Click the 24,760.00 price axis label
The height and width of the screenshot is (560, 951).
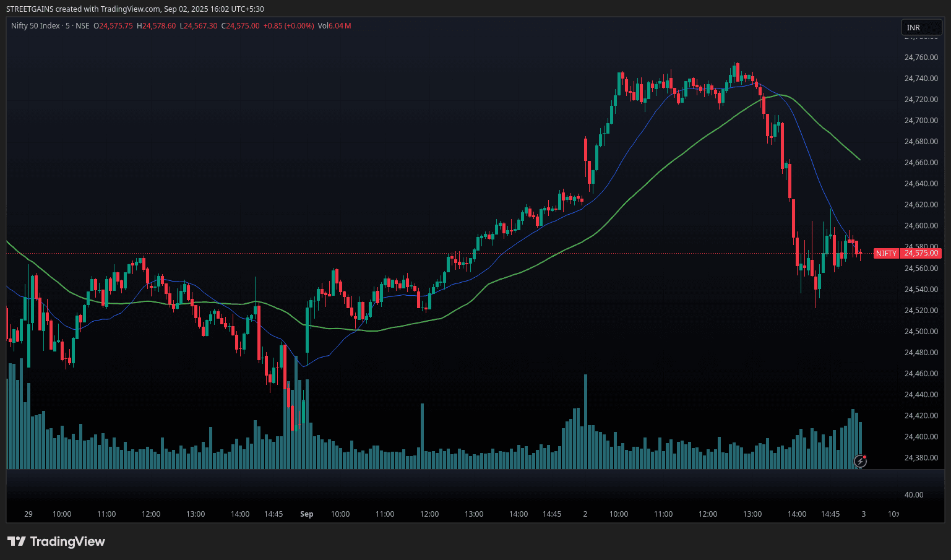pyautogui.click(x=921, y=58)
